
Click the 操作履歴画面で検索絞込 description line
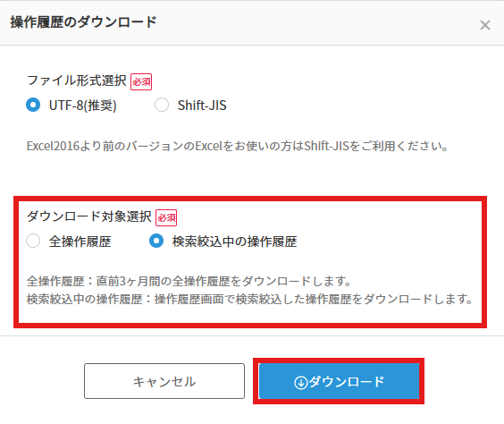point(249,299)
